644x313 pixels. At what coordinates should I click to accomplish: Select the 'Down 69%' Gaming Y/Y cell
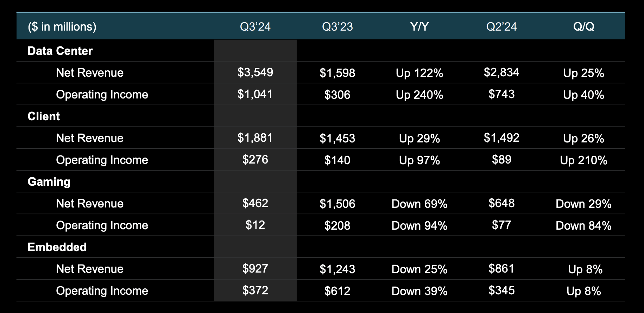(419, 204)
